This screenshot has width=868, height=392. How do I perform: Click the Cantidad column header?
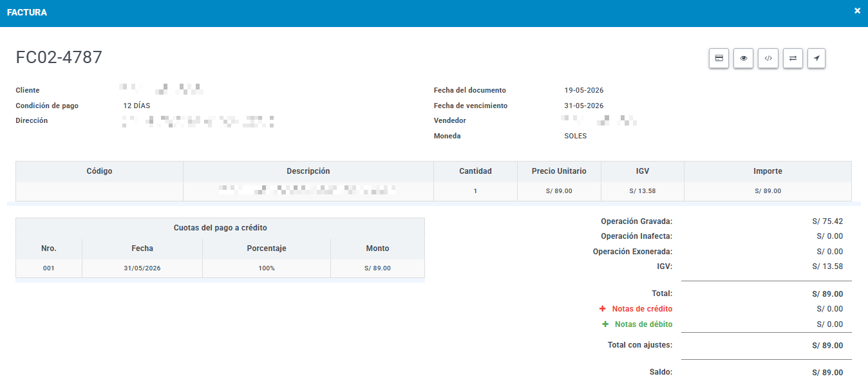[475, 171]
